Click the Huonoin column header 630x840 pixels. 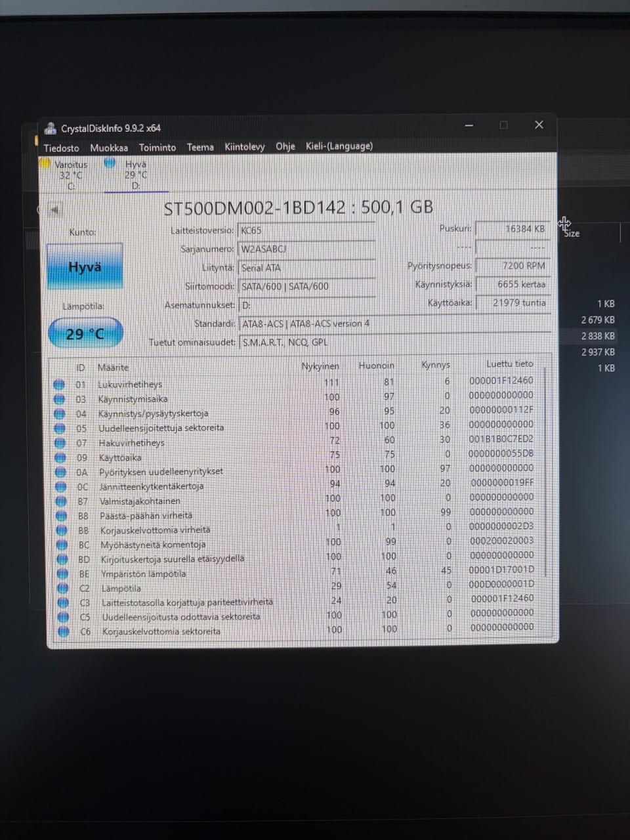(x=377, y=366)
